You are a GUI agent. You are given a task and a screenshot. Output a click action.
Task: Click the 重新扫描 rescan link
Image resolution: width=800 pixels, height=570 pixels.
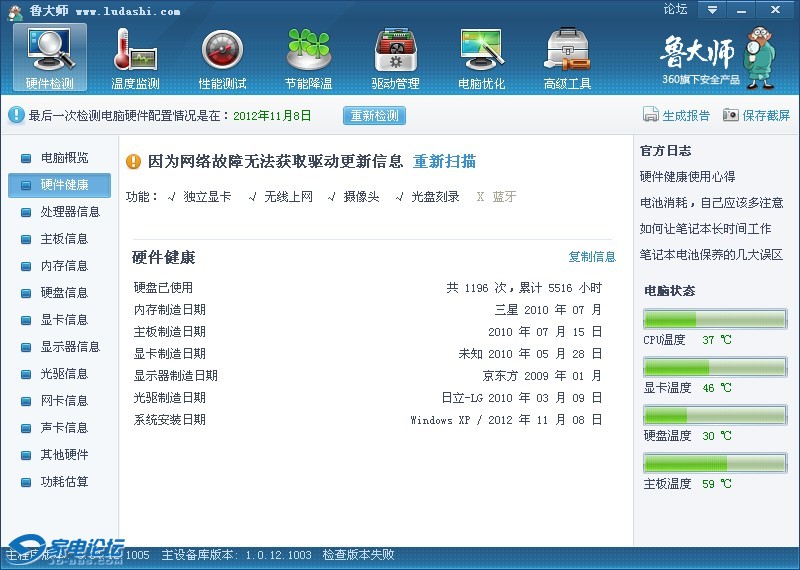click(444, 161)
